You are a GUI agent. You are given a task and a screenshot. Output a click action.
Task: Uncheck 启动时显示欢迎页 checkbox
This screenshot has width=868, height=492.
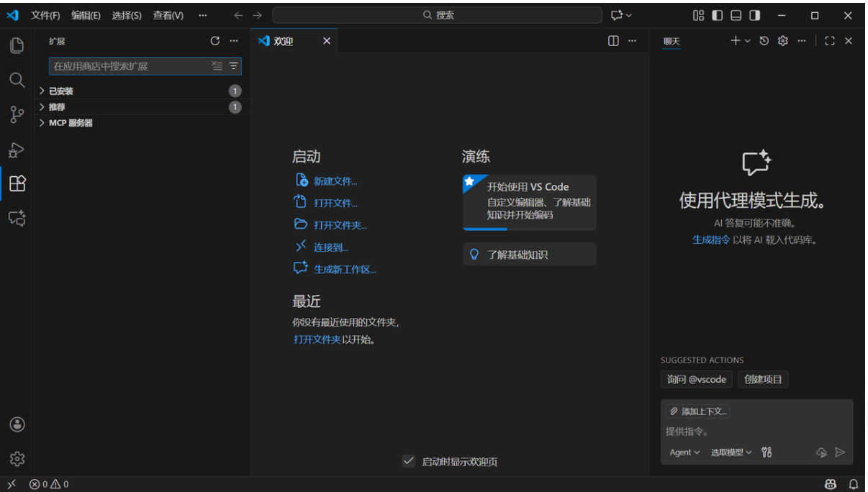tap(409, 461)
